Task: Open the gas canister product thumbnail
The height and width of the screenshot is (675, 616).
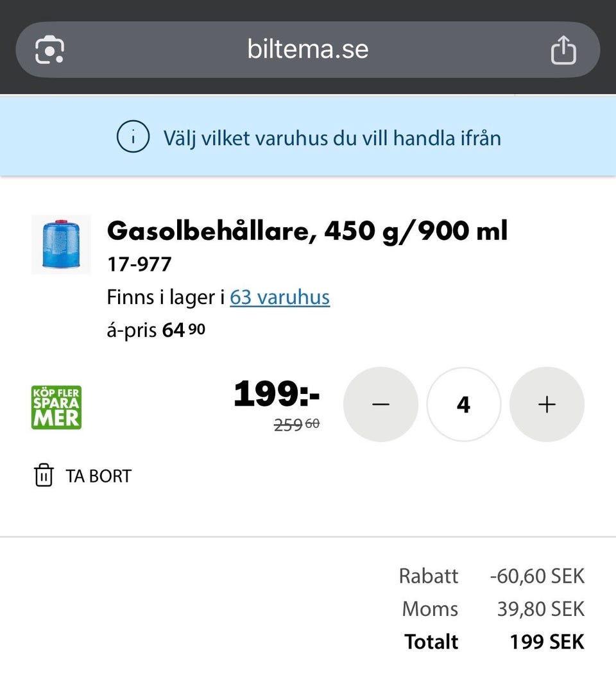Action: [61, 245]
